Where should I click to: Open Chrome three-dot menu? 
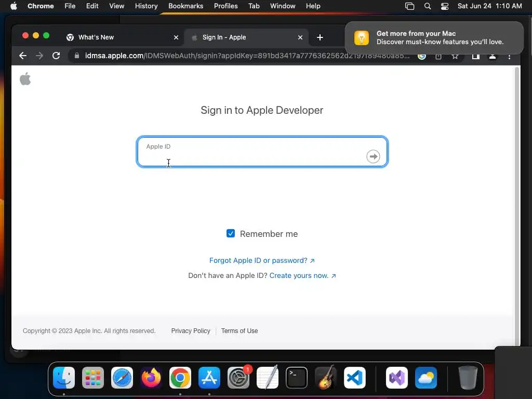pyautogui.click(x=509, y=57)
